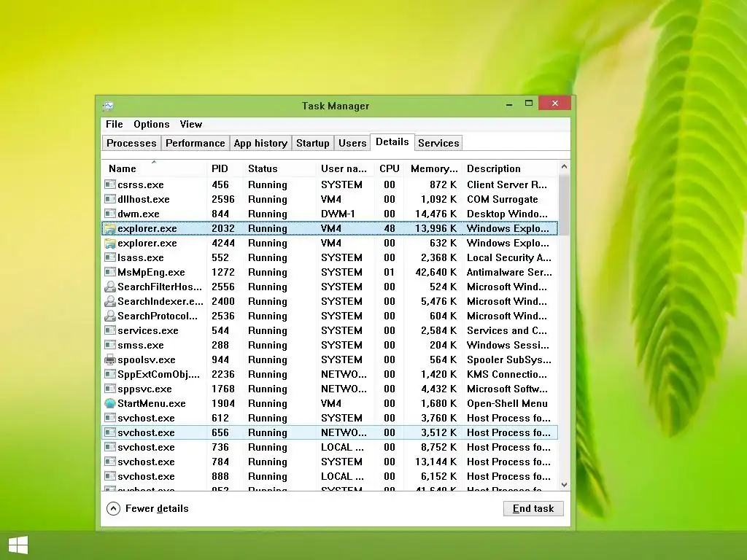Switch to the Performance tab
This screenshot has width=747, height=560.
point(196,143)
